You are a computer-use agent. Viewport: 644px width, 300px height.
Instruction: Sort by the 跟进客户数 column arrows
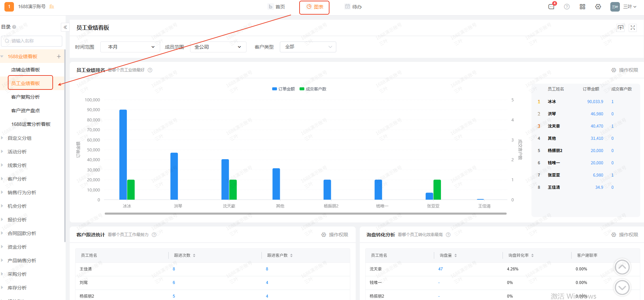(291, 255)
